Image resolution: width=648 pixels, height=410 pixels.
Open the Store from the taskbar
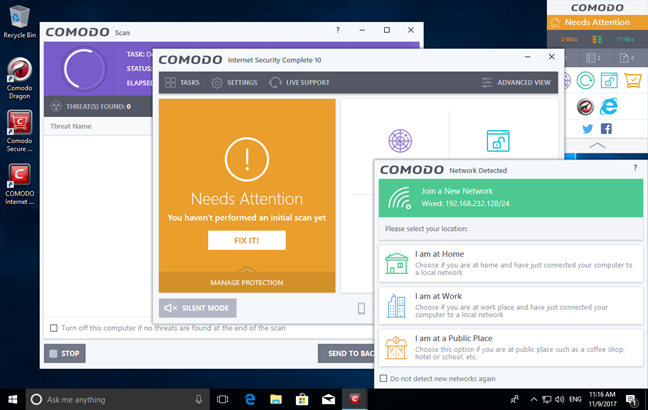pos(302,399)
